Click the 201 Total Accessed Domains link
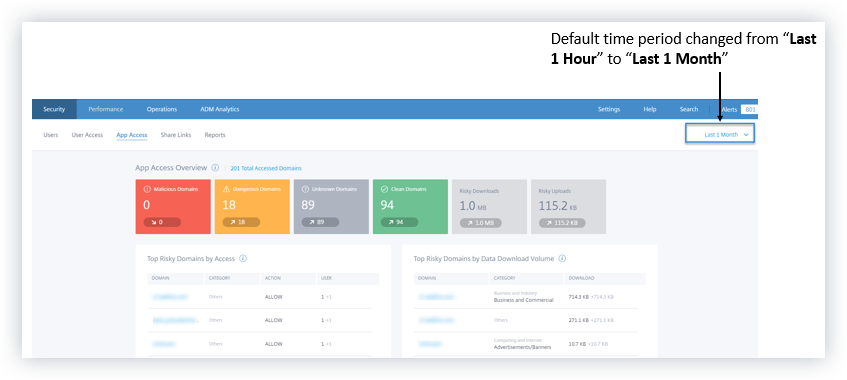The image size is (847, 380). pos(266,168)
